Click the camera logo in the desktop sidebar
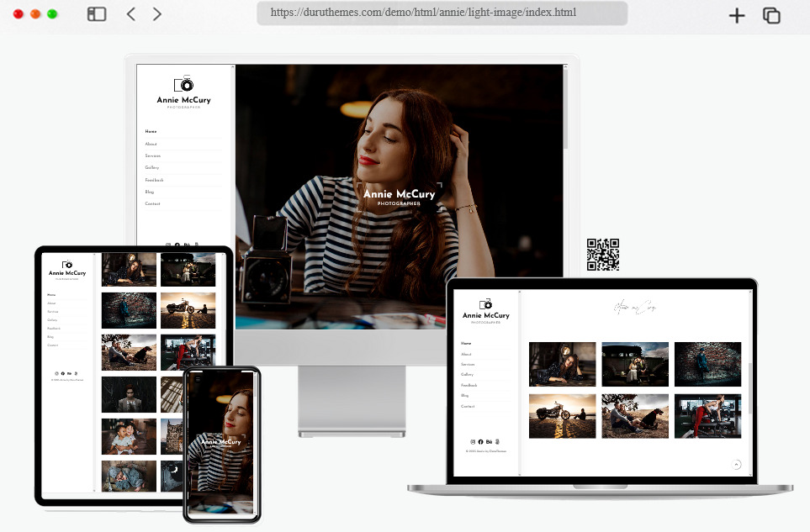Image resolution: width=810 pixels, height=532 pixels. 183,84
